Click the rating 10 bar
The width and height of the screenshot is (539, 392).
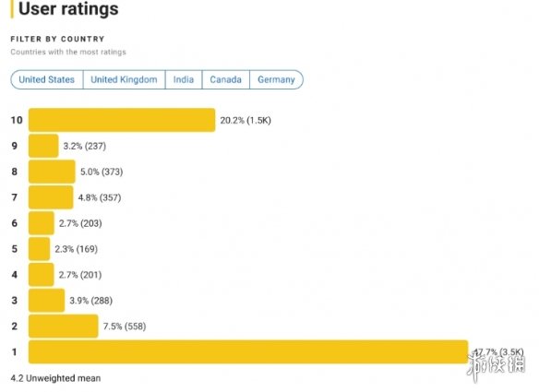(x=122, y=120)
